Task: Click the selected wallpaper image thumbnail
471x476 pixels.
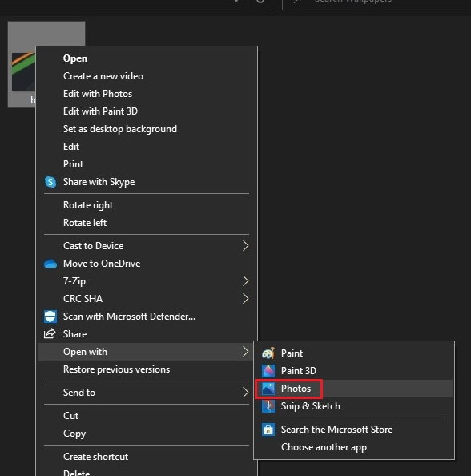Action: [23, 71]
